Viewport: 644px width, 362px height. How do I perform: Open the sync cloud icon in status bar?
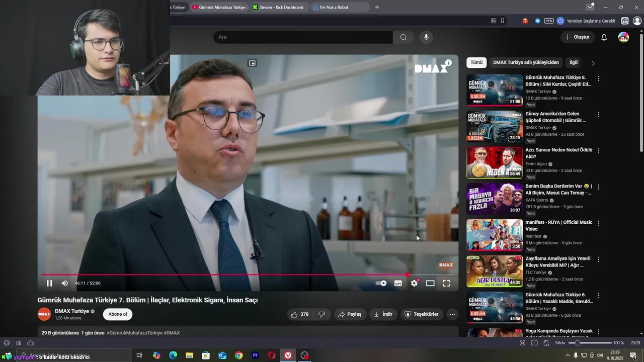(31, 343)
